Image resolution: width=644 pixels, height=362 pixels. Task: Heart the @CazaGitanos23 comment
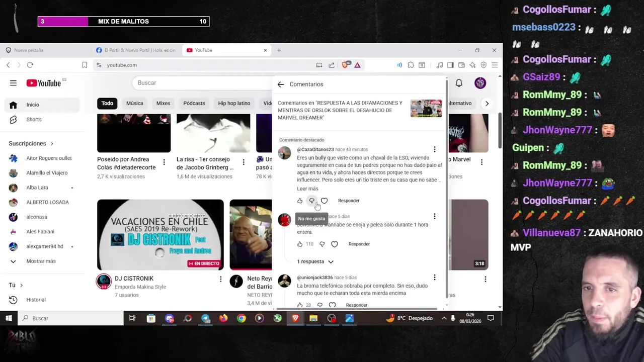coord(324,201)
